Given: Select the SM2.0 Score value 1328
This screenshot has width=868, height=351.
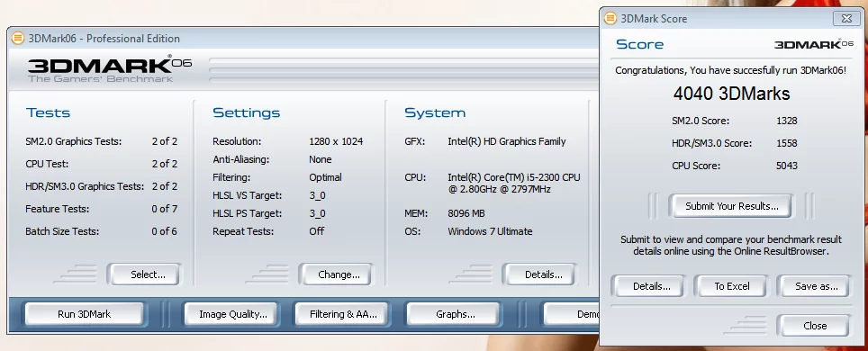Looking at the screenshot, I should point(787,120).
